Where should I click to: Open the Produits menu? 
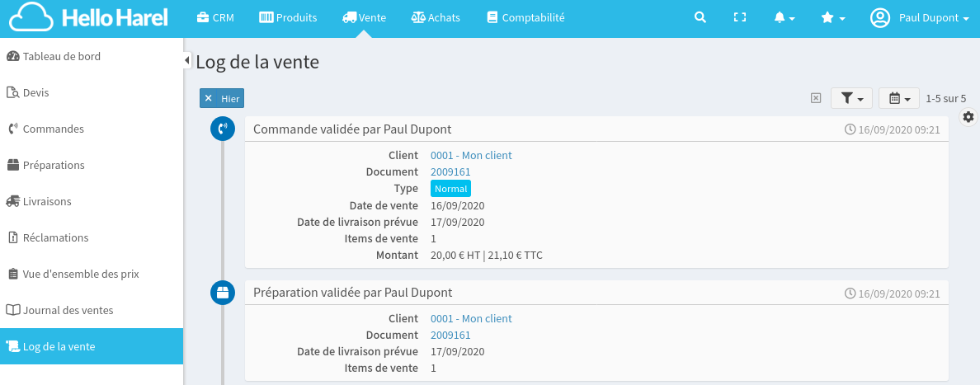288,17
